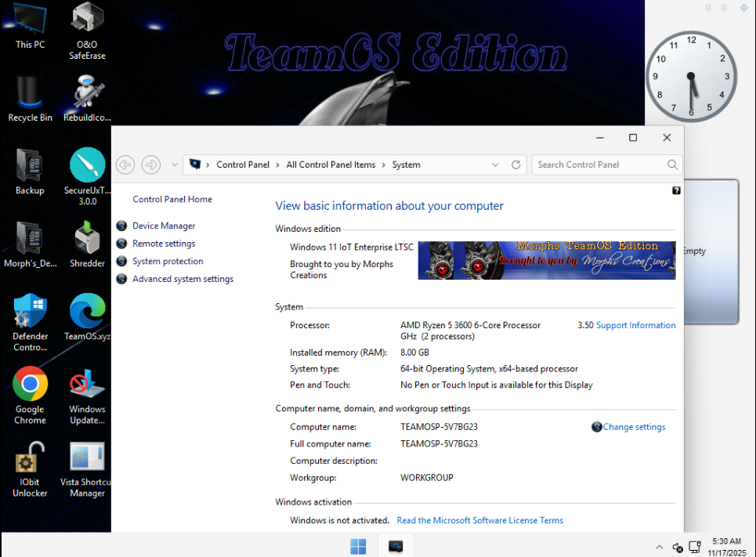The image size is (756, 557).
Task: Open the Recycle Bin desktop icon
Action: 30,93
